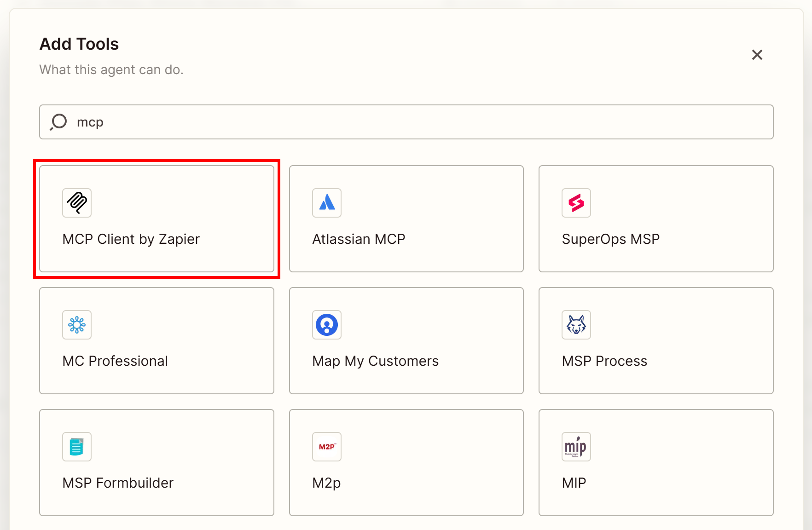Screen dimensions: 812x530
Task: Click the pink SuperOps MSP icon
Action: pyautogui.click(x=576, y=203)
